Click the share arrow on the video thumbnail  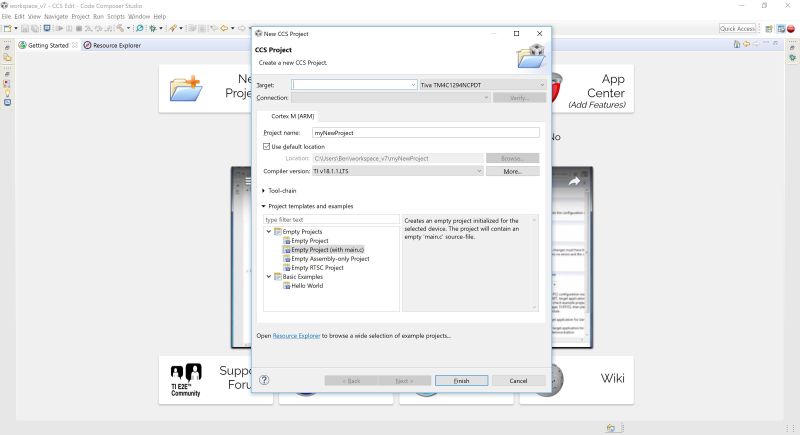click(574, 181)
